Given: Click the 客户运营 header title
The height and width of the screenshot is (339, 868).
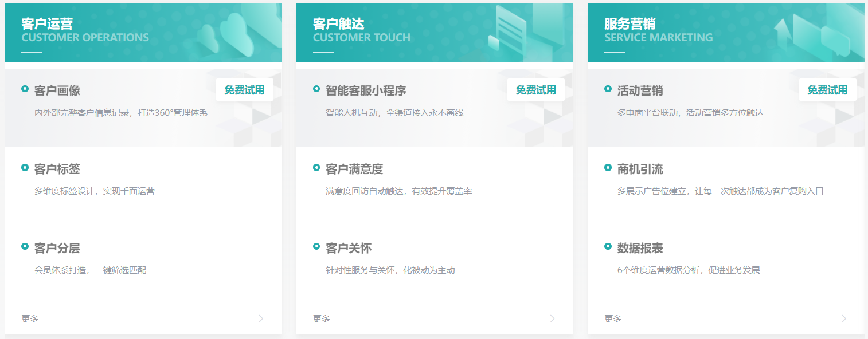Looking at the screenshot, I should tap(47, 23).
